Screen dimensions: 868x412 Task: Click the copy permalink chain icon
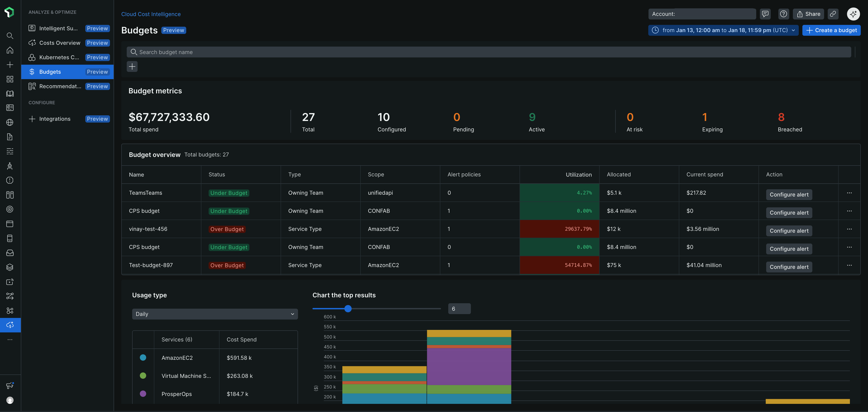click(x=833, y=14)
